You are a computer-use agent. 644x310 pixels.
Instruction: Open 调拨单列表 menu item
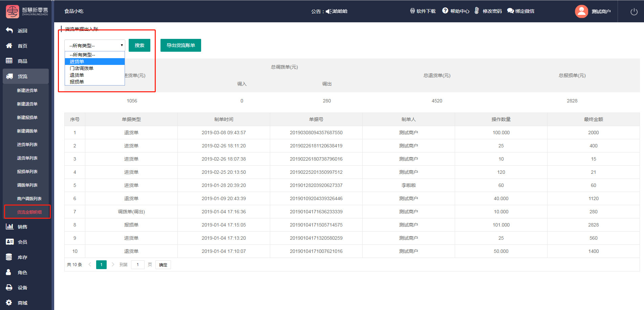click(27, 185)
